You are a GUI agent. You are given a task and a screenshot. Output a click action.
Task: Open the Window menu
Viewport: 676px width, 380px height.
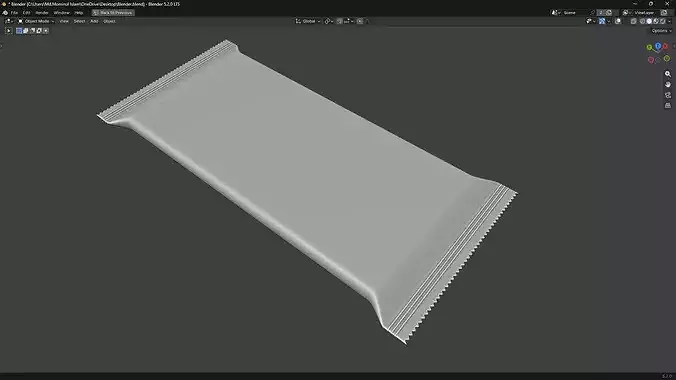(62, 13)
